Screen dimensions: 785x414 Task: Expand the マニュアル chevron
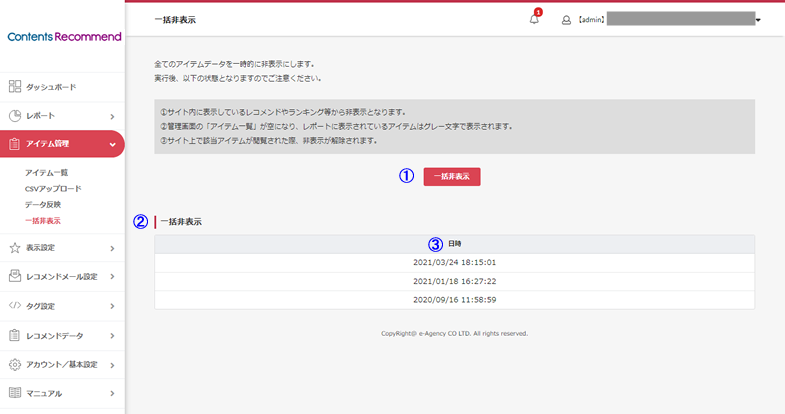coord(112,393)
